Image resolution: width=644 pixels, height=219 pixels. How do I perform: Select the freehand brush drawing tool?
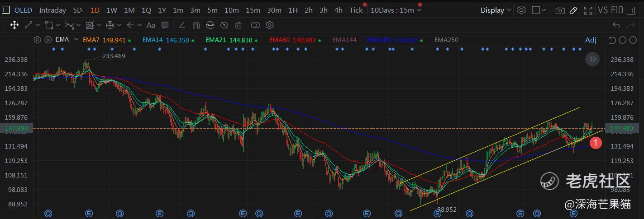[x=182, y=25]
